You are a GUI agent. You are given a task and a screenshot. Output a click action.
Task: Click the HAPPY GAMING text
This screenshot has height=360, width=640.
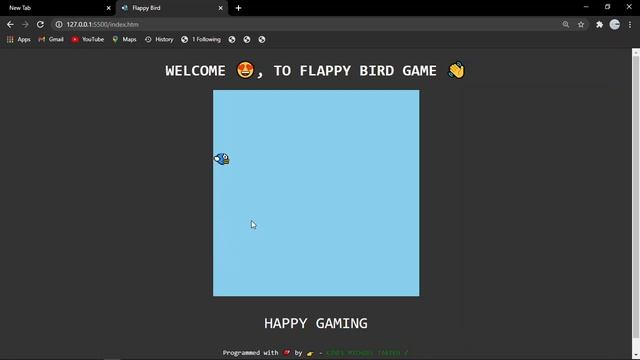pyautogui.click(x=316, y=323)
